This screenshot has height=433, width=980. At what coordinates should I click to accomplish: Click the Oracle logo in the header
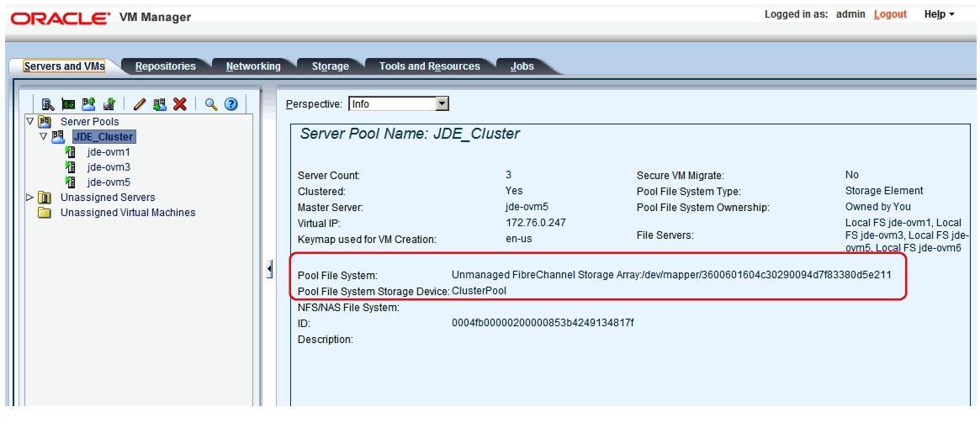60,18
